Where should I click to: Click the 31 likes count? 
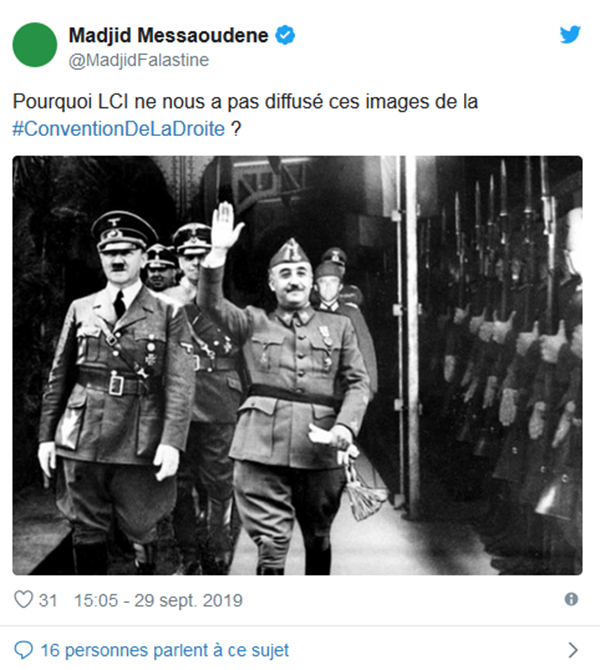pyautogui.click(x=48, y=600)
